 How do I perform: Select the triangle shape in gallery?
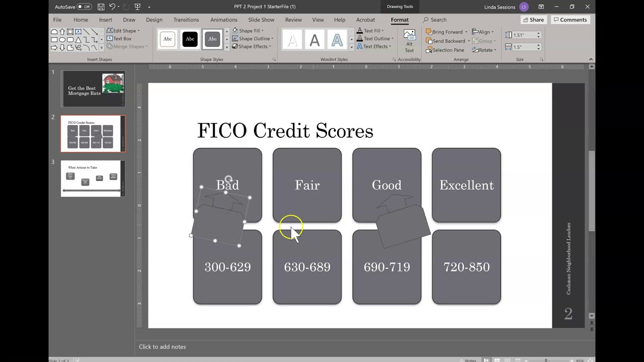tap(78, 40)
